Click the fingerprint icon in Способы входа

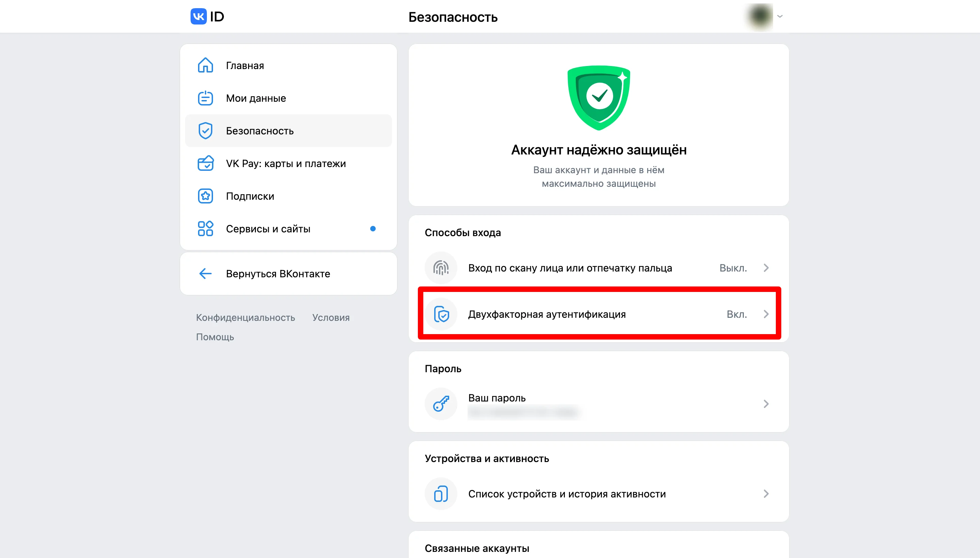(441, 268)
